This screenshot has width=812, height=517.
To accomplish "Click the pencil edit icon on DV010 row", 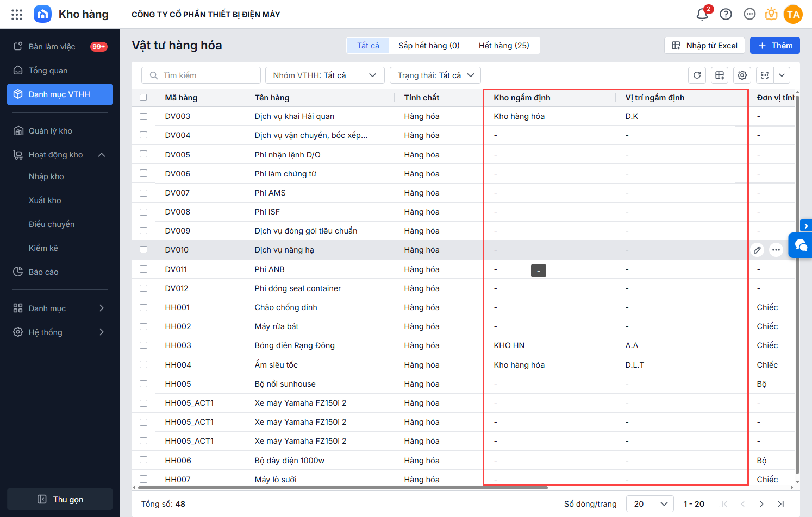I will (757, 250).
